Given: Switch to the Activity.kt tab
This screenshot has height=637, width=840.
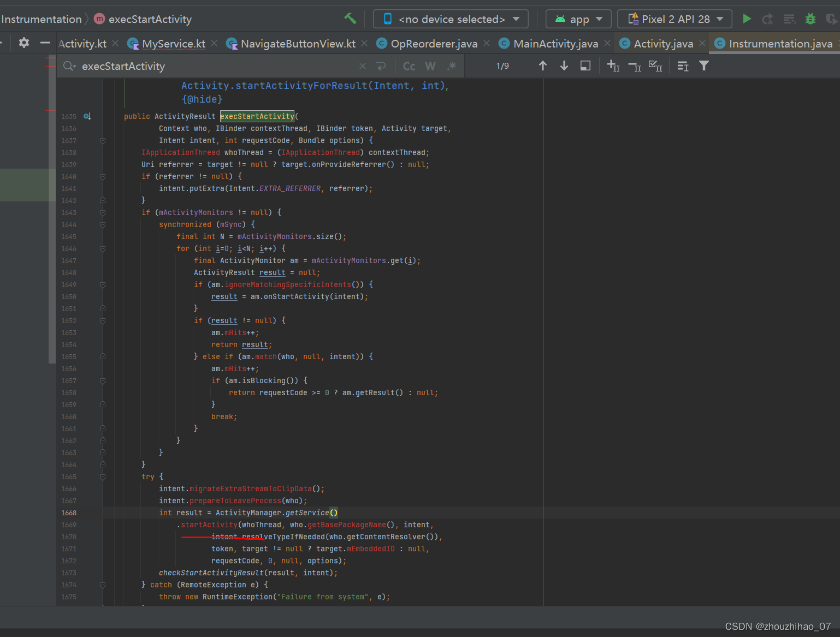Looking at the screenshot, I should click(x=82, y=44).
